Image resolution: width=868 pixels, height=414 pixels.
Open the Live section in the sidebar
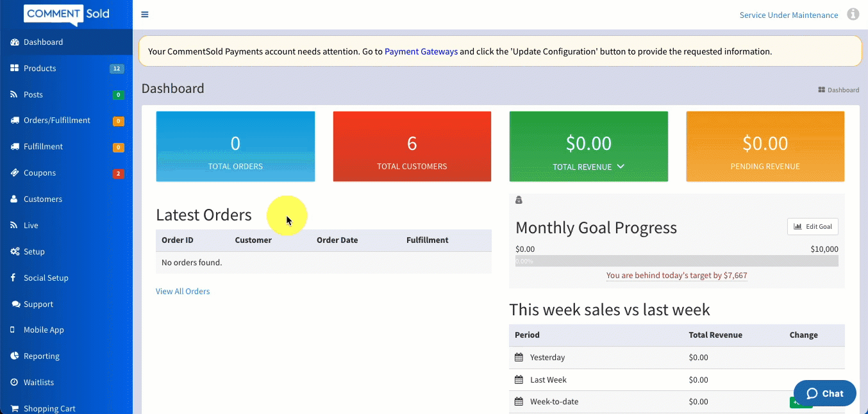click(x=67, y=226)
